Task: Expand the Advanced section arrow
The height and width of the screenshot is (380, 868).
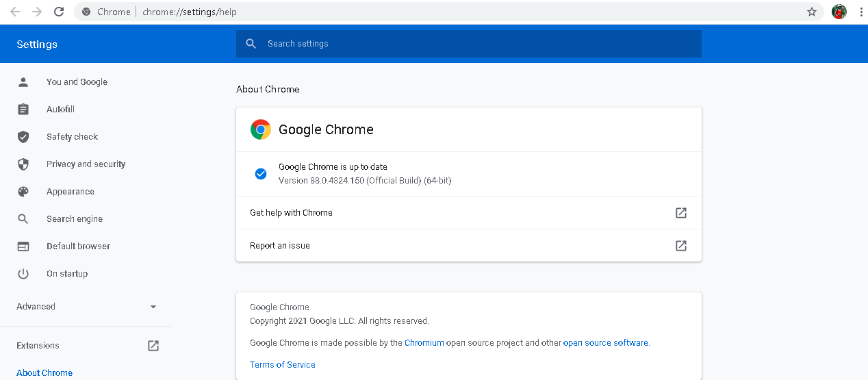Action: point(153,307)
